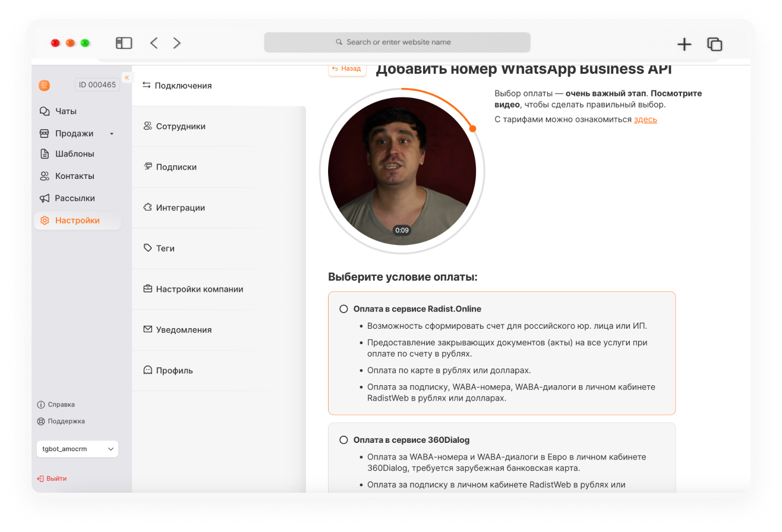The height and width of the screenshot is (532, 782).
Task: Click the Теги tag icon
Action: click(148, 248)
